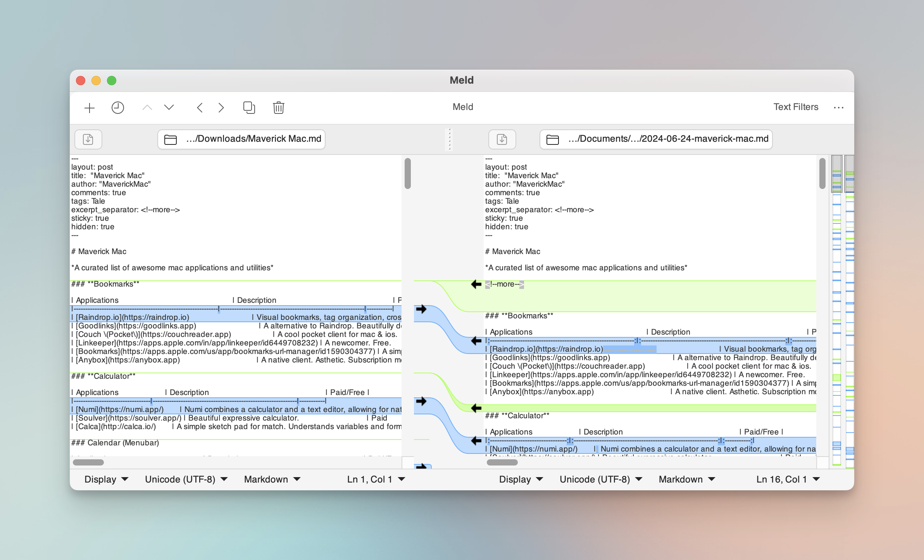Open the recent comparisons clock icon

point(118,108)
